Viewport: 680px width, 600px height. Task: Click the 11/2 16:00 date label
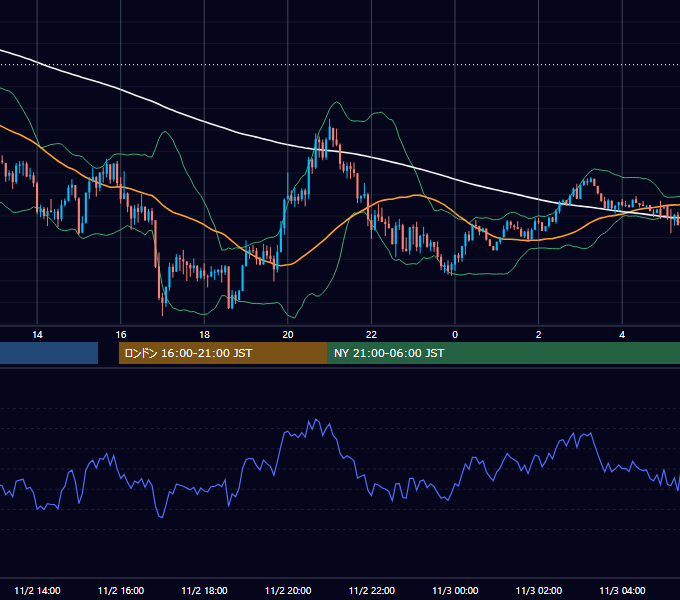pyautogui.click(x=121, y=590)
